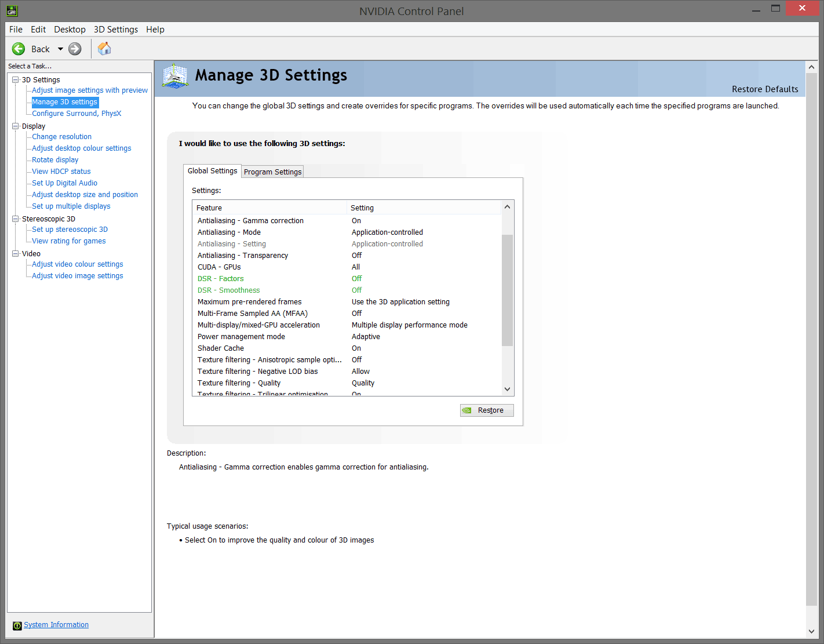
Task: Open Configure Surround, PhysX
Action: pyautogui.click(x=76, y=114)
